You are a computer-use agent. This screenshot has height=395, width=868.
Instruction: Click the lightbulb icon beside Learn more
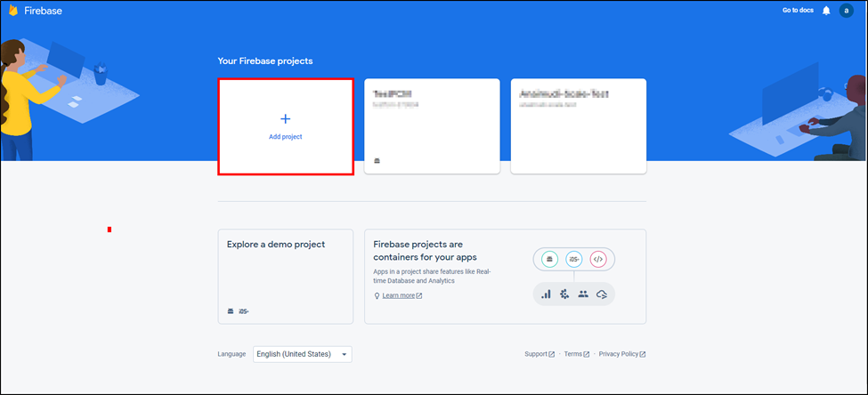tap(377, 295)
